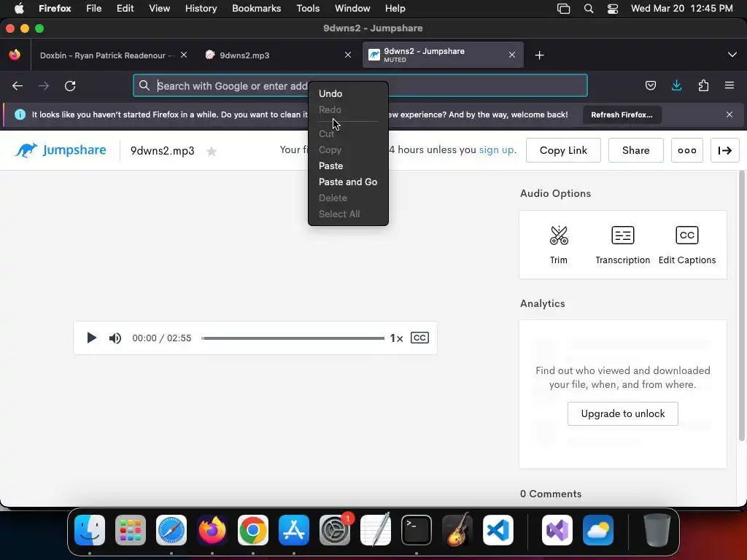This screenshot has height=560, width=747.
Task: Open Google Chrome from the dock
Action: [x=253, y=530]
